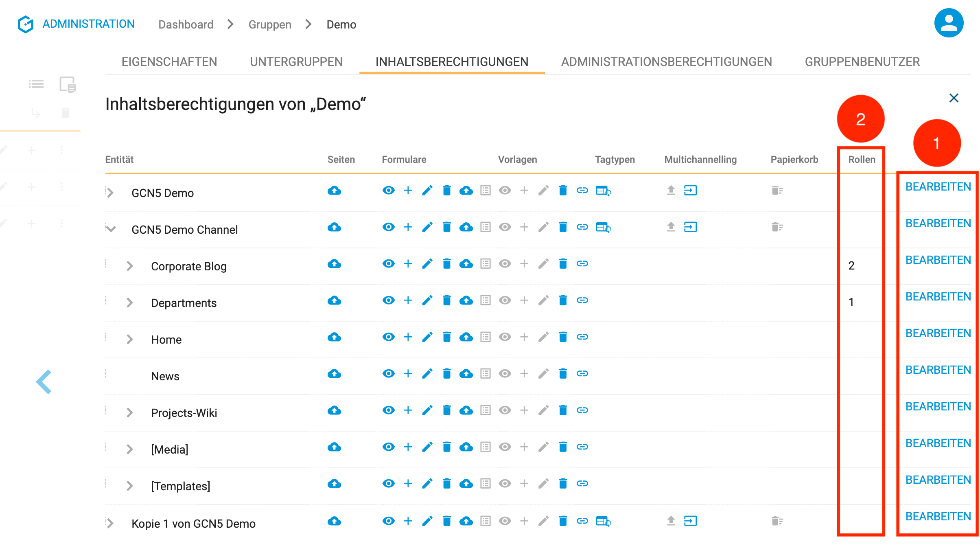
Task: Toggle view forms eye for Corporate Blog
Action: tap(389, 264)
